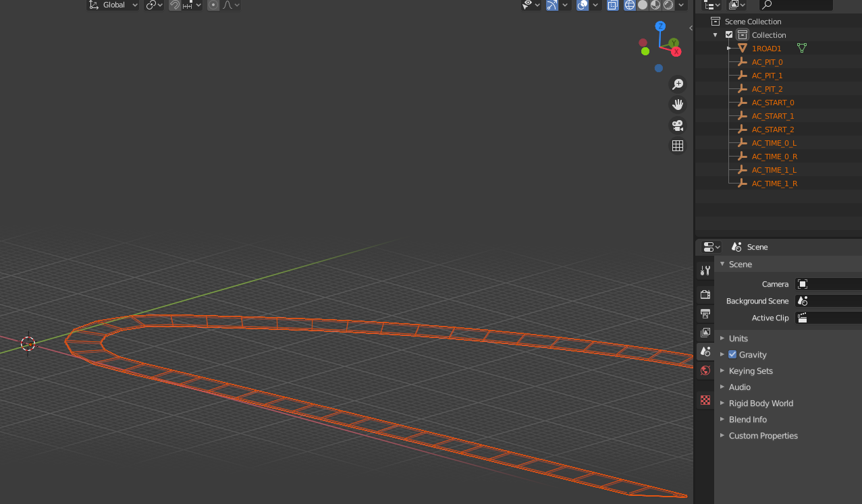Click the zoom viewport icon

click(x=677, y=84)
